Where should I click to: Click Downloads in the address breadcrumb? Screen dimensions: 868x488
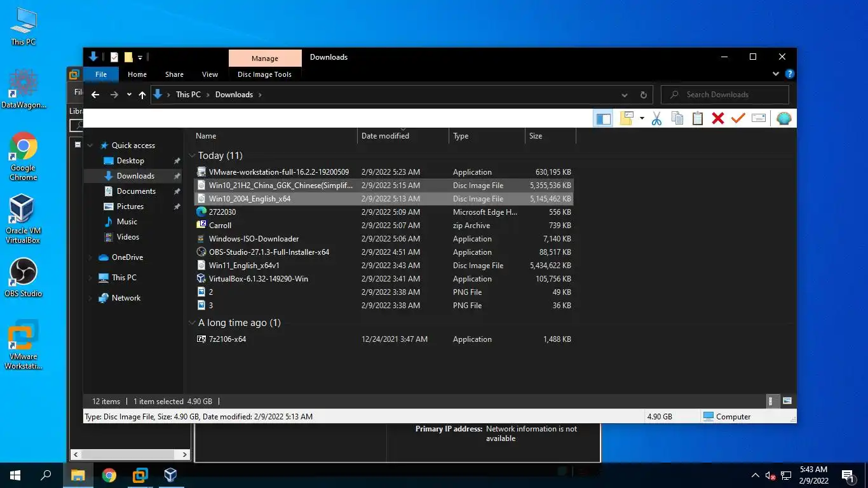[234, 95]
